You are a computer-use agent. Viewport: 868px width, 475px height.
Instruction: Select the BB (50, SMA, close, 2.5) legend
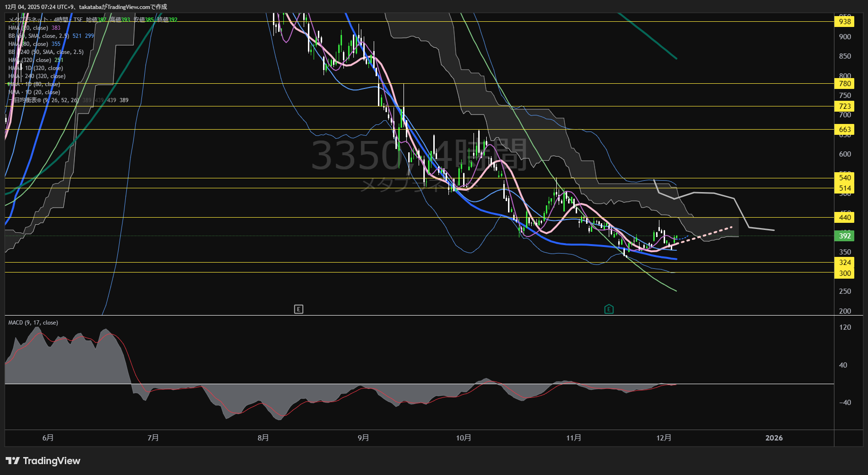(x=39, y=36)
